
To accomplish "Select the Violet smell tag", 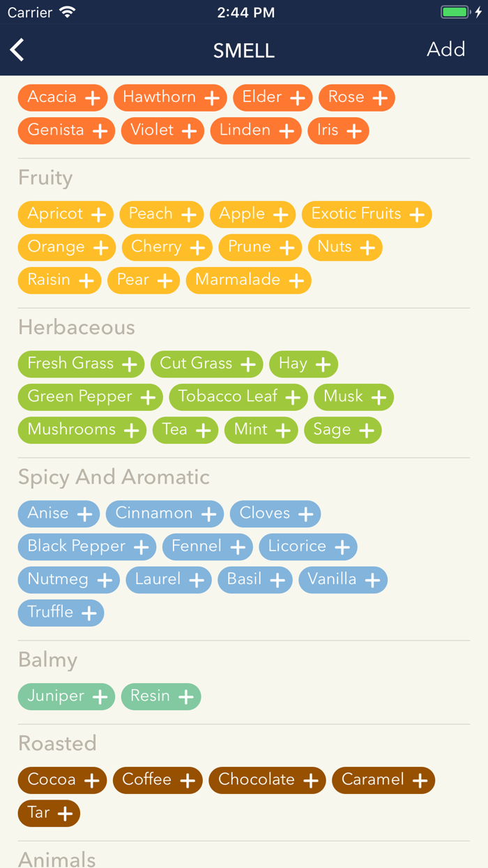I will 162,130.
